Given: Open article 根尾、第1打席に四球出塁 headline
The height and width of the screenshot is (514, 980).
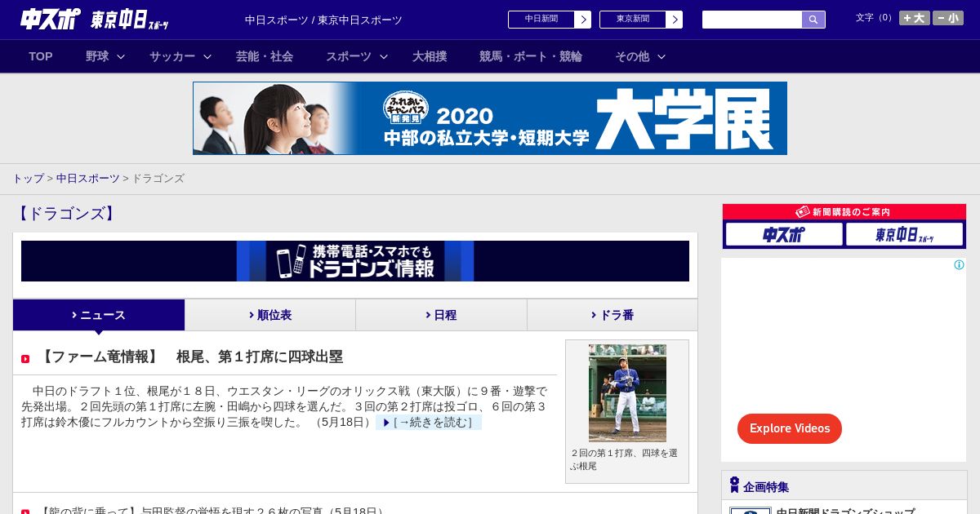Looking at the screenshot, I should pos(190,357).
